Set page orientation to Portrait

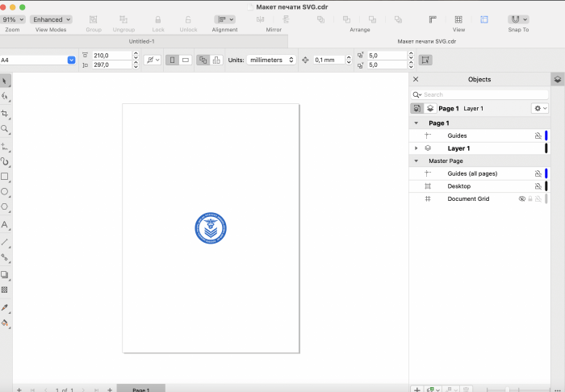[172, 60]
